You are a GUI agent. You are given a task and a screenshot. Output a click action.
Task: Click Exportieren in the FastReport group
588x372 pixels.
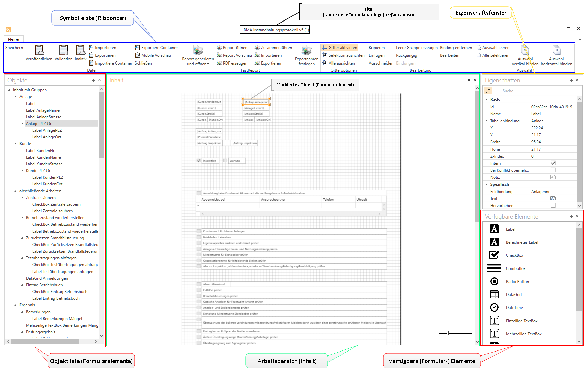point(268,63)
